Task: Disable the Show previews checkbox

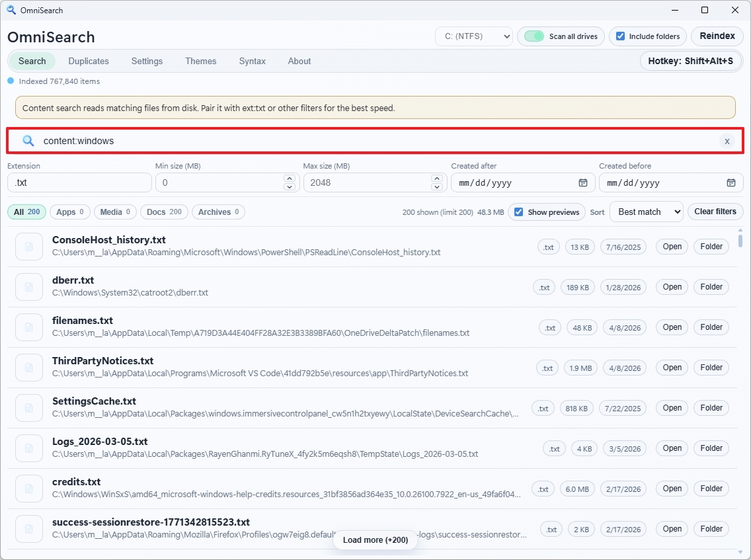Action: [x=518, y=212]
